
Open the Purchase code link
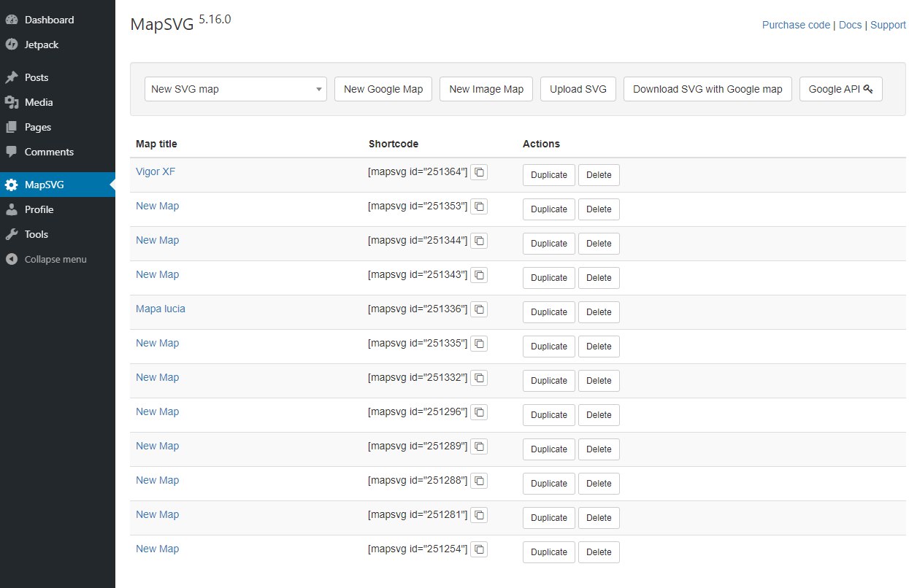pos(796,25)
